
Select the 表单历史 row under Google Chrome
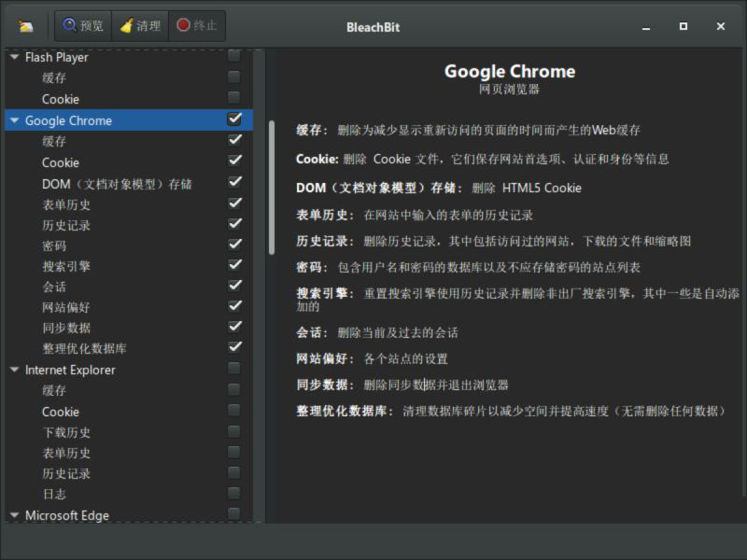coord(66,204)
